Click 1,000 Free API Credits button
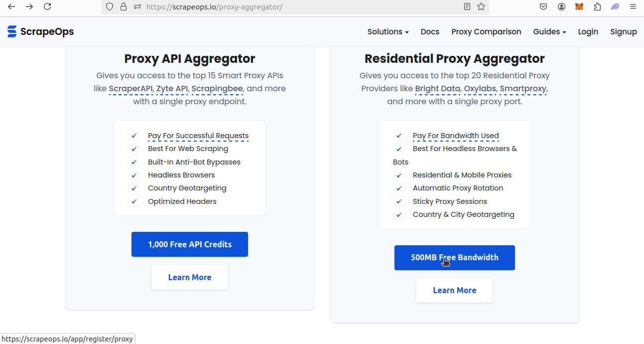The height and width of the screenshot is (344, 644). click(190, 244)
